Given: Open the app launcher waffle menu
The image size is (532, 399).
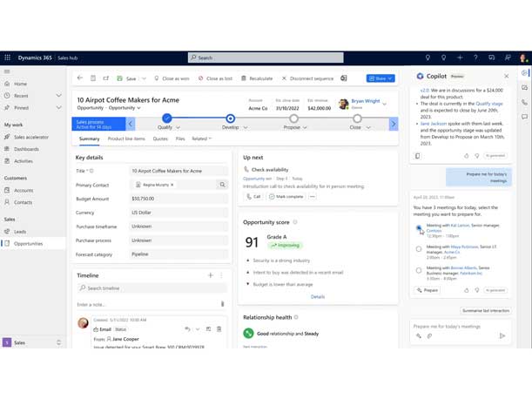Looking at the screenshot, I should pos(8,57).
